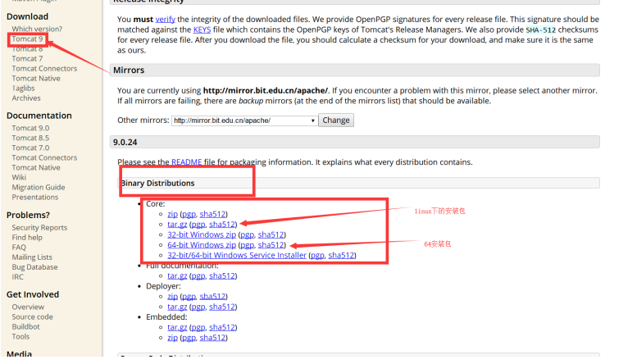
Task: Open the Presentations link
Action: [35, 197]
